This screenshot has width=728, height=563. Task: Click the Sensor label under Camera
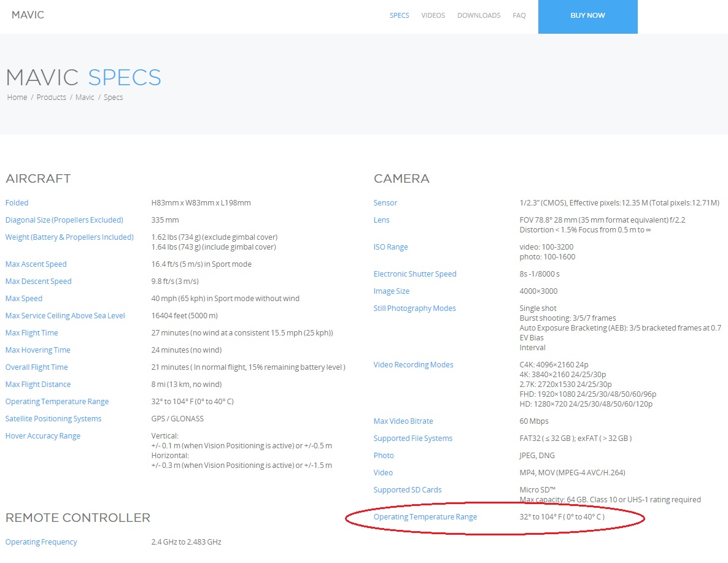click(x=385, y=202)
